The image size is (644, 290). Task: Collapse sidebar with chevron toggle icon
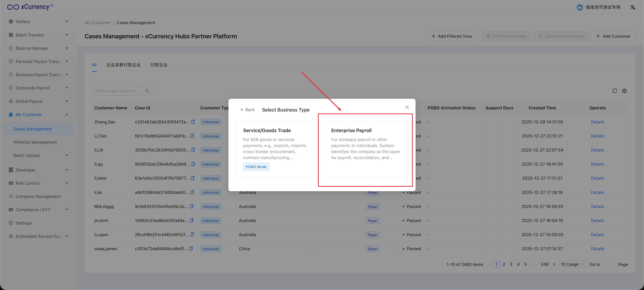point(78,23)
